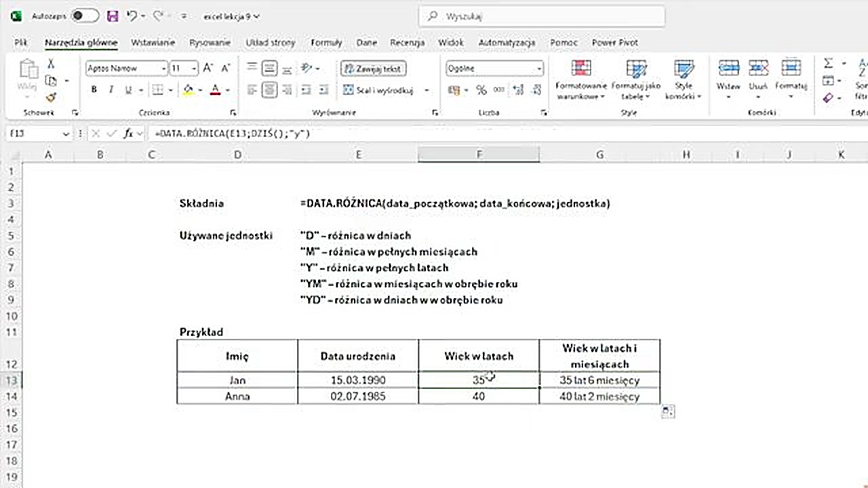Viewport: 868px width, 488px height.
Task: Click the Wstaw cells icon
Action: (x=728, y=75)
